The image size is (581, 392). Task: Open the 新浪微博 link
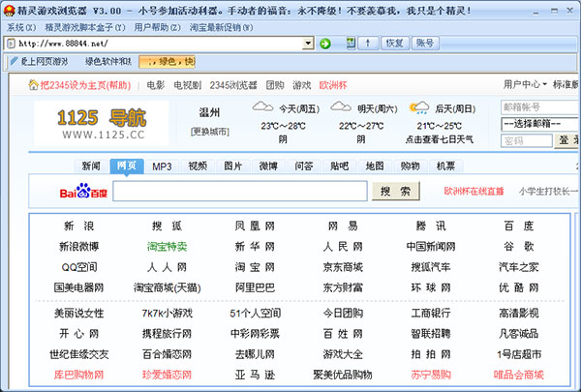coord(79,247)
